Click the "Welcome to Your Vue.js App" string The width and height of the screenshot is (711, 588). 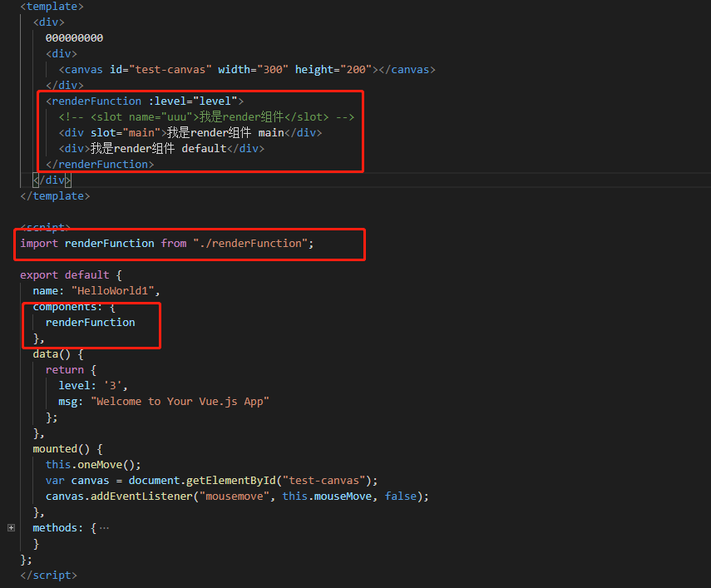(x=180, y=402)
